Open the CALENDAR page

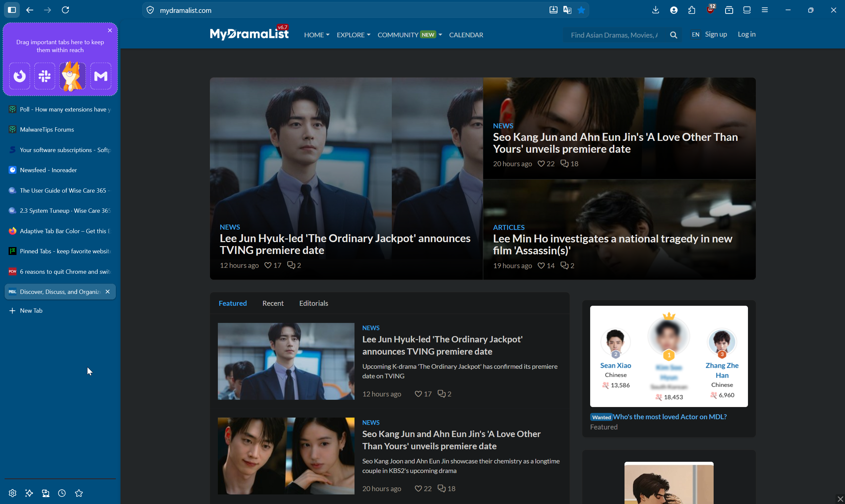tap(466, 35)
